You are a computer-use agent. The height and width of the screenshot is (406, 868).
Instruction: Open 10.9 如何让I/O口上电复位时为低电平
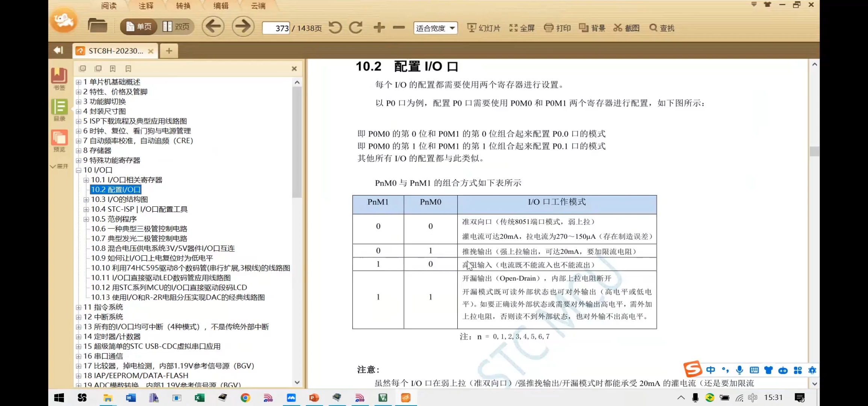click(152, 258)
